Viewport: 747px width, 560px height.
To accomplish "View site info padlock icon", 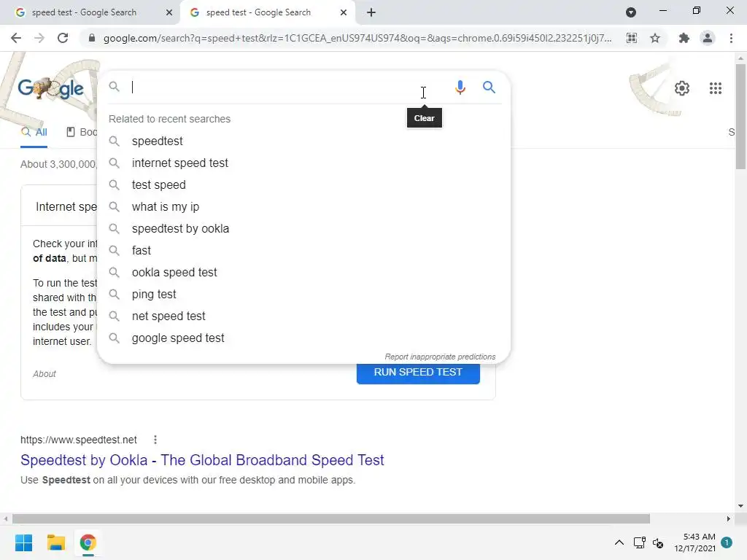I will coord(92,38).
